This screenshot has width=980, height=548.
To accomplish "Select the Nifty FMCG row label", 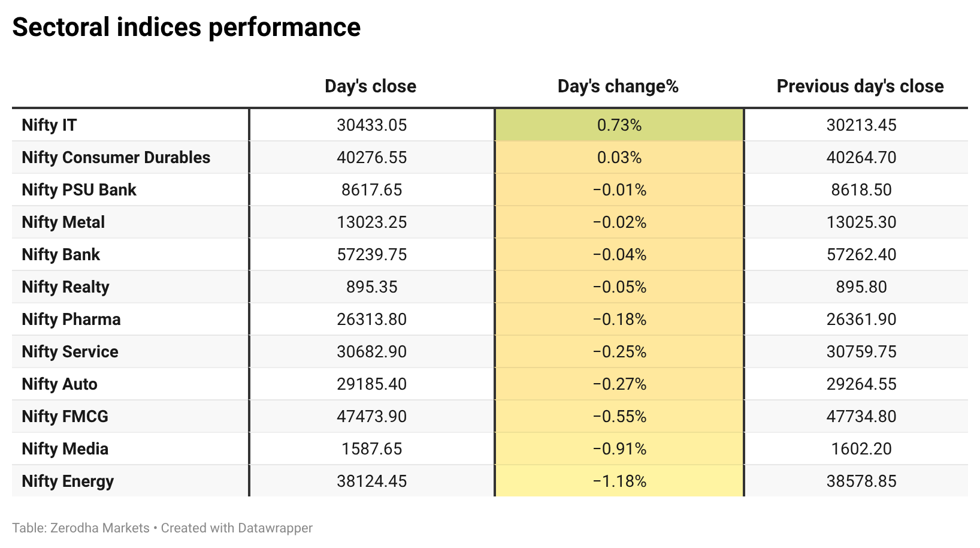I will pyautogui.click(x=65, y=416).
